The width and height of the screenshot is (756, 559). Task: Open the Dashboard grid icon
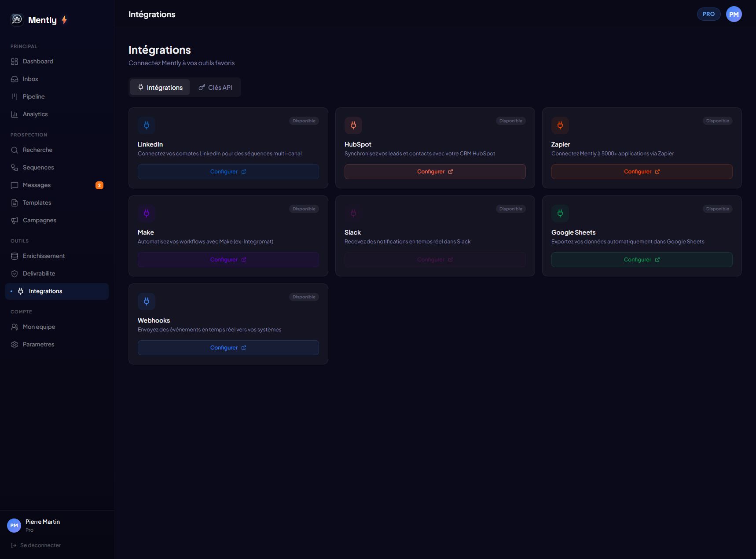(15, 62)
